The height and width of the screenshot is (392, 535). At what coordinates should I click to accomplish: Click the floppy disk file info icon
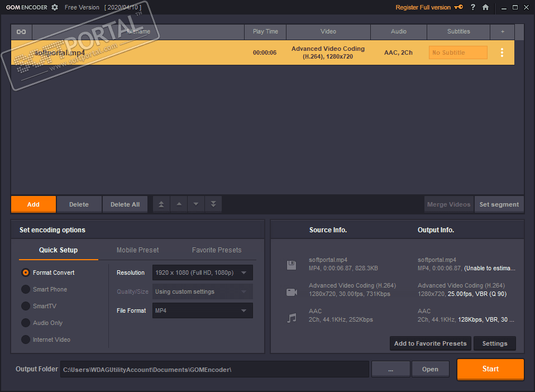click(292, 265)
